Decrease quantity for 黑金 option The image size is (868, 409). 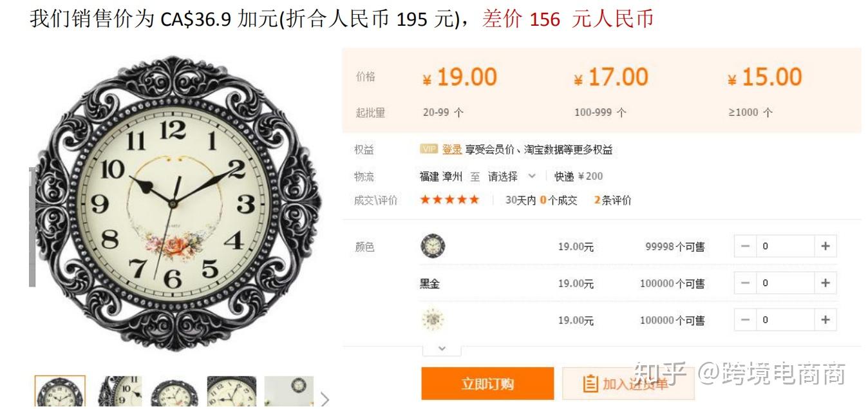pyautogui.click(x=745, y=283)
